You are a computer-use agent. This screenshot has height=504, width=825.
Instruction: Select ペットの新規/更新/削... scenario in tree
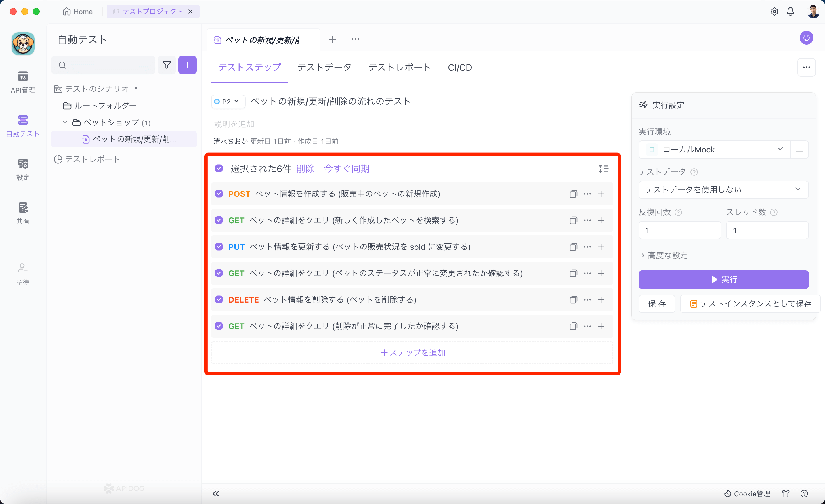tap(124, 139)
